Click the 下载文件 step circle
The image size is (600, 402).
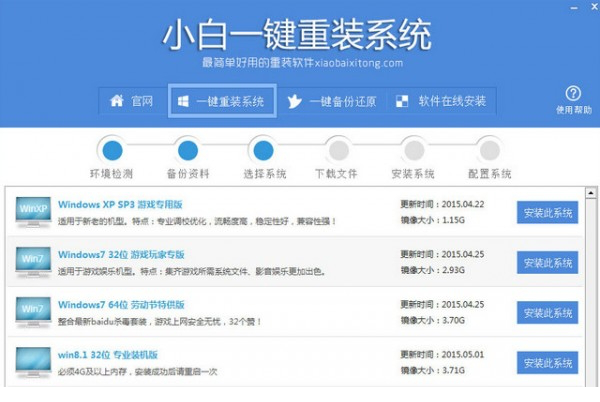[339, 150]
